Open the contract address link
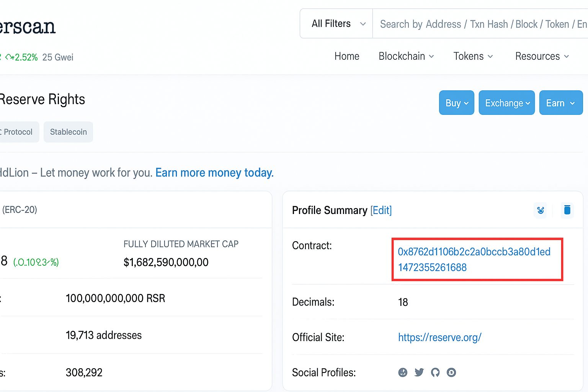Image resolution: width=588 pixels, height=392 pixels. [x=474, y=259]
